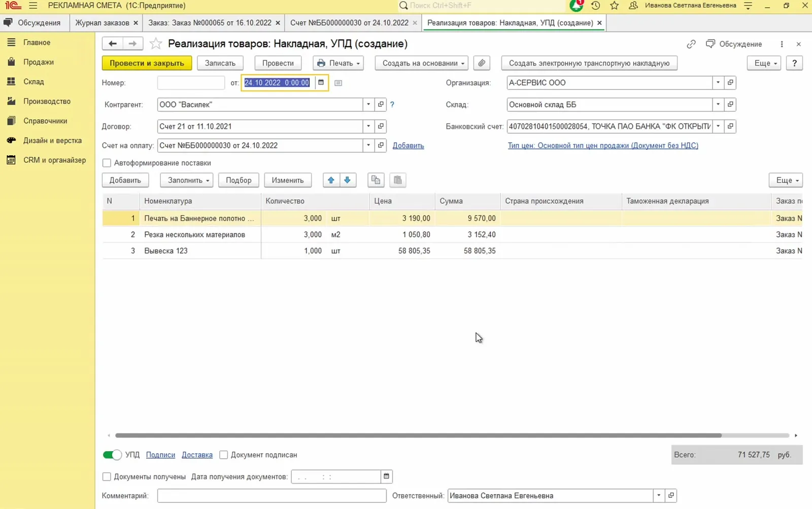Screen dimensions: 812x509
Task: Select the Вывеска 123 row
Action: [x=452, y=251]
